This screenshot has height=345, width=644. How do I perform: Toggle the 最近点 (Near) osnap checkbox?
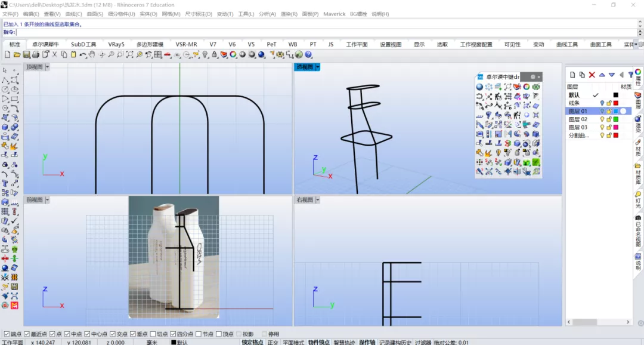[x=27, y=334]
